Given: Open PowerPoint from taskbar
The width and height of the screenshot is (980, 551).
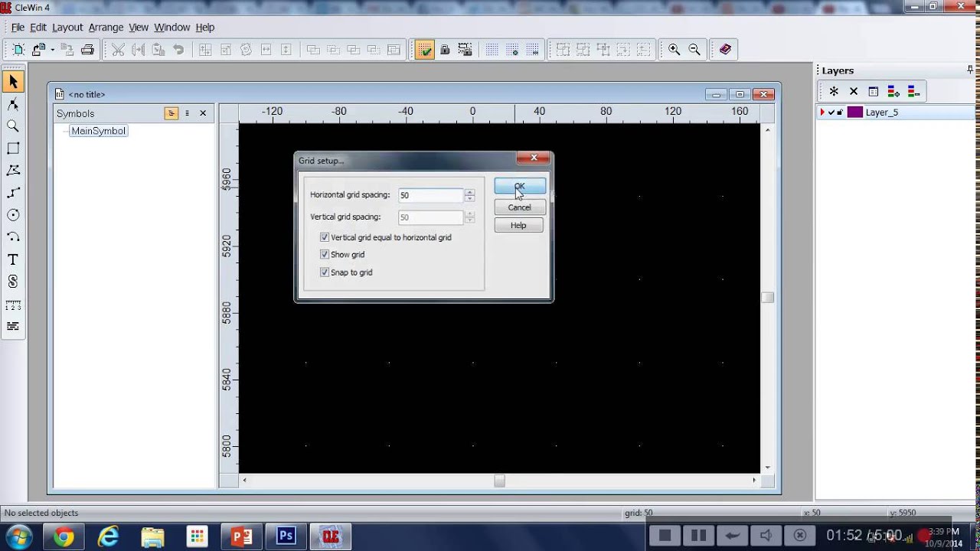Looking at the screenshot, I should (242, 537).
